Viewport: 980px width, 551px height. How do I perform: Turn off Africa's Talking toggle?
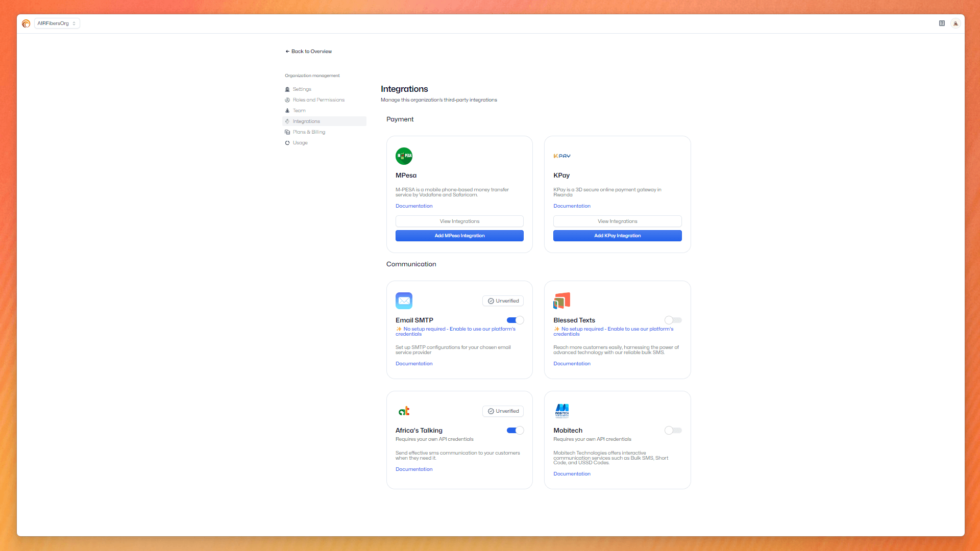[x=515, y=431]
